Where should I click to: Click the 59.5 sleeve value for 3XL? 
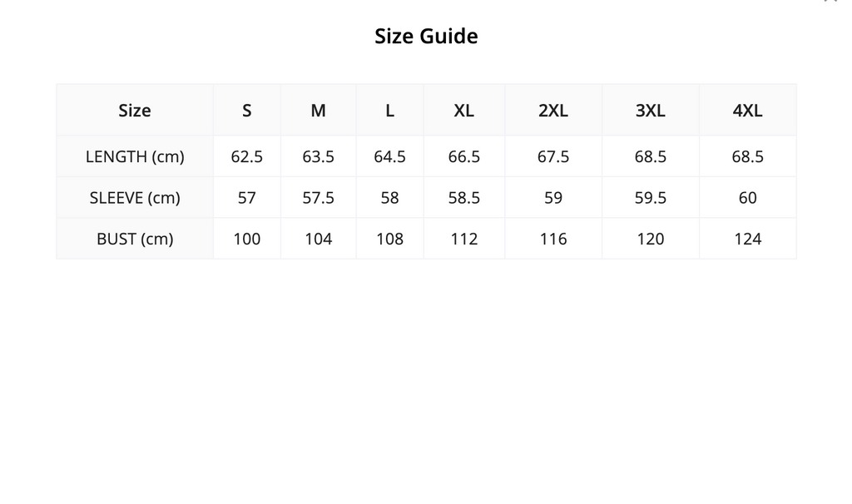(651, 198)
